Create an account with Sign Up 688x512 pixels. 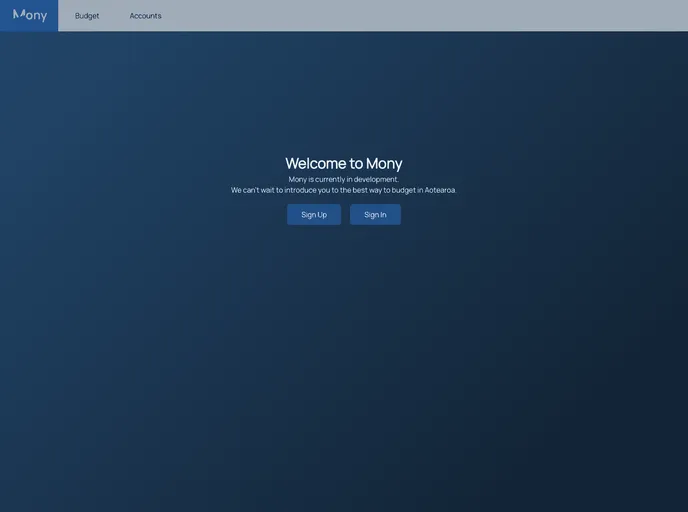tap(314, 215)
